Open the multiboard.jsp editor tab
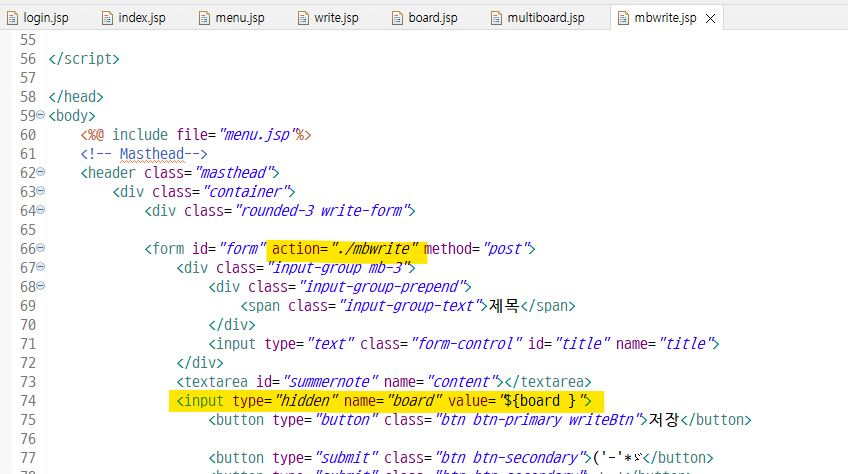This screenshot has width=848, height=474. click(538, 18)
